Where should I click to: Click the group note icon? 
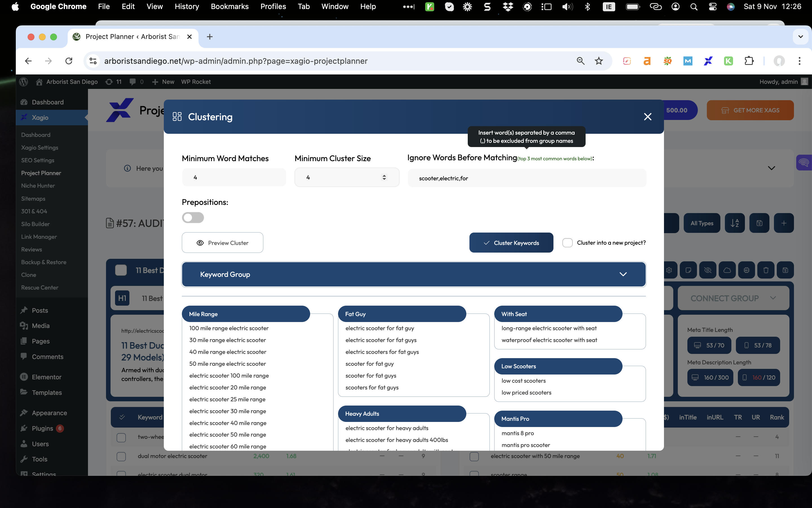(688, 270)
